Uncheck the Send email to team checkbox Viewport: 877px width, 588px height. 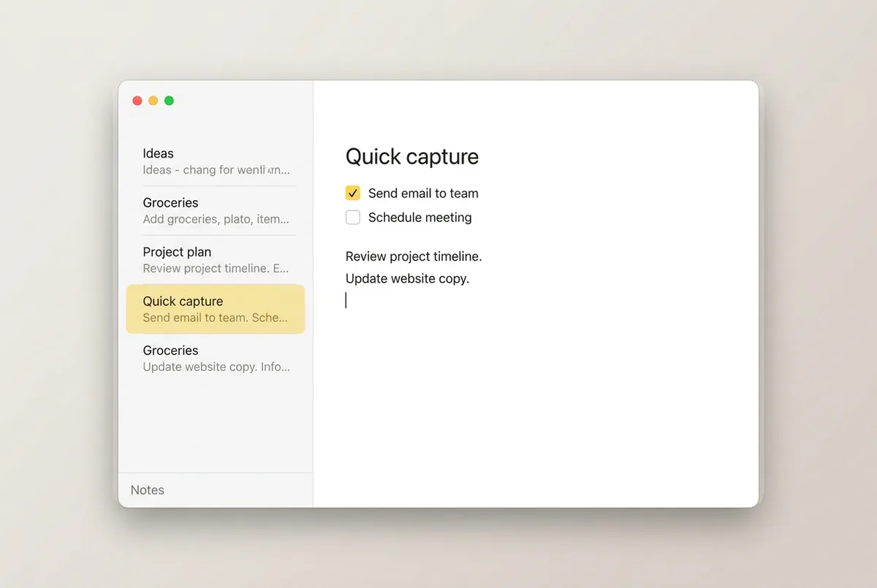click(x=353, y=194)
